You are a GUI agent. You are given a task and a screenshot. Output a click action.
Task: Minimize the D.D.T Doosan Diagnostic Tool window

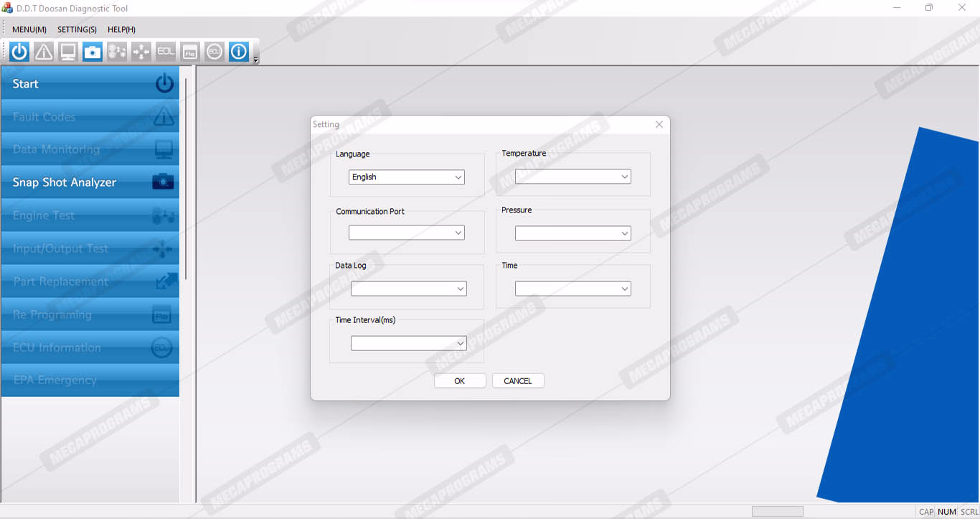[897, 8]
